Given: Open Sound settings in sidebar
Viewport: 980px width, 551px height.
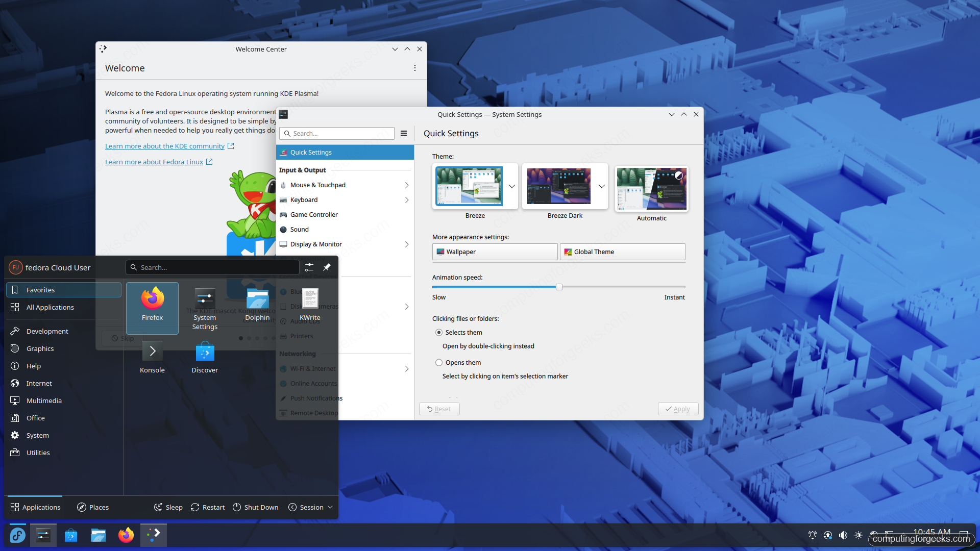Looking at the screenshot, I should click(x=345, y=230).
